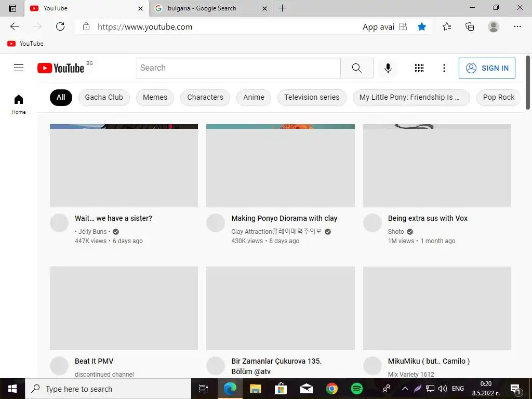Open MikuMiku ( but.. Camilo ) title

429,361
